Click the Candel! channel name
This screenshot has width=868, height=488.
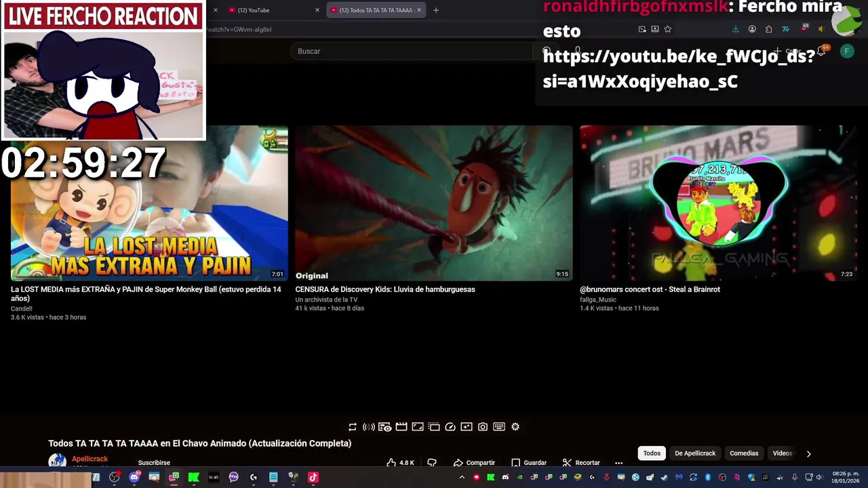click(x=22, y=308)
